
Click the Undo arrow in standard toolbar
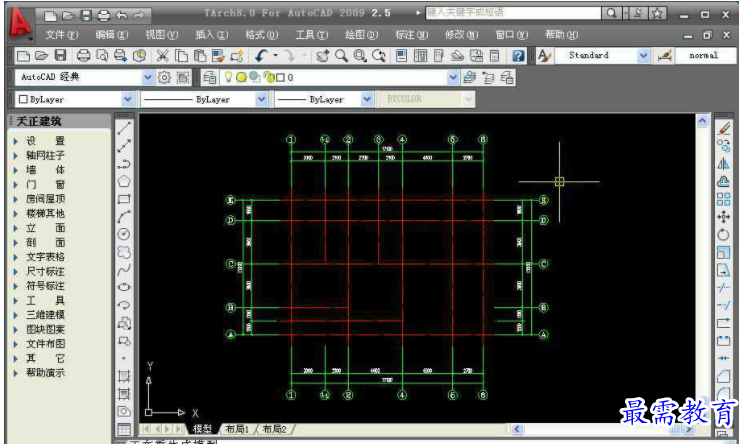[x=261, y=56]
